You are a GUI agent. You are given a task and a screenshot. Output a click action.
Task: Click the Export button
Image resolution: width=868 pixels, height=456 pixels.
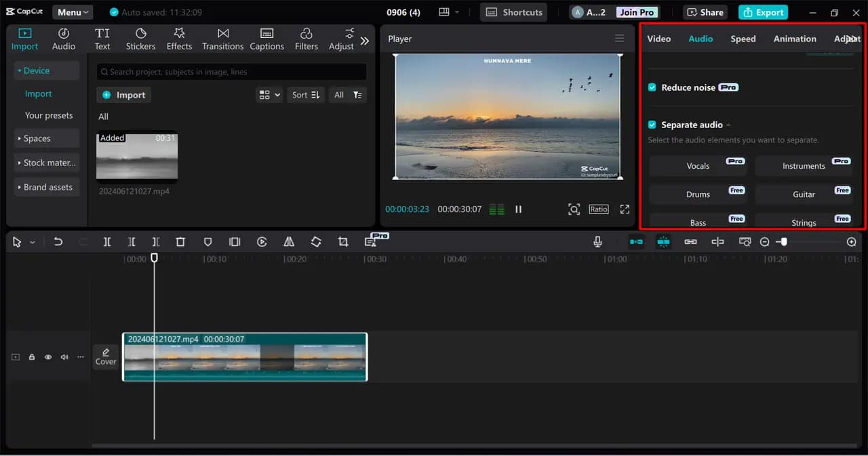763,12
